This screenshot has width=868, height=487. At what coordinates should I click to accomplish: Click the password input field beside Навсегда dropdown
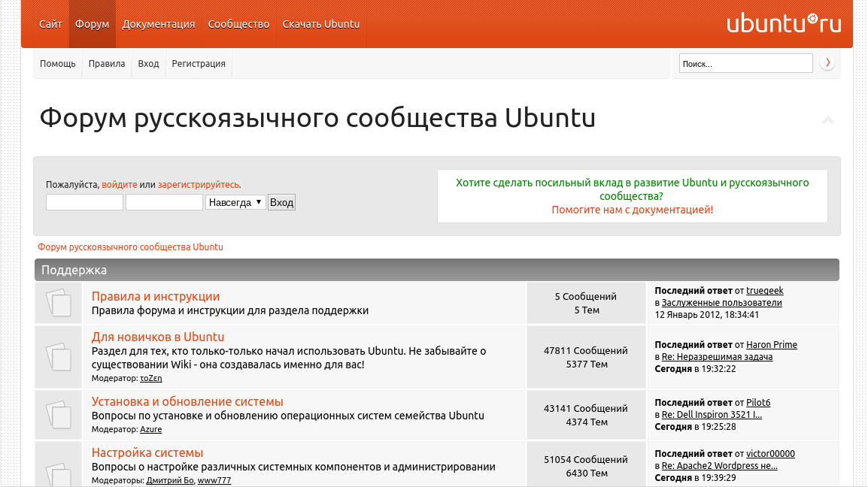click(164, 203)
